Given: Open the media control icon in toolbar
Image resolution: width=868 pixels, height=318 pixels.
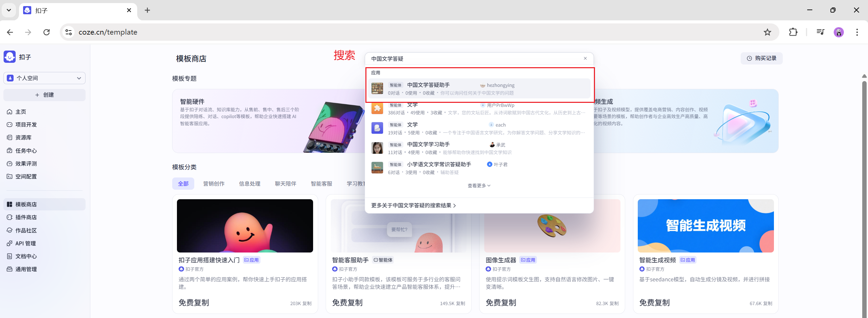Looking at the screenshot, I should [x=820, y=32].
